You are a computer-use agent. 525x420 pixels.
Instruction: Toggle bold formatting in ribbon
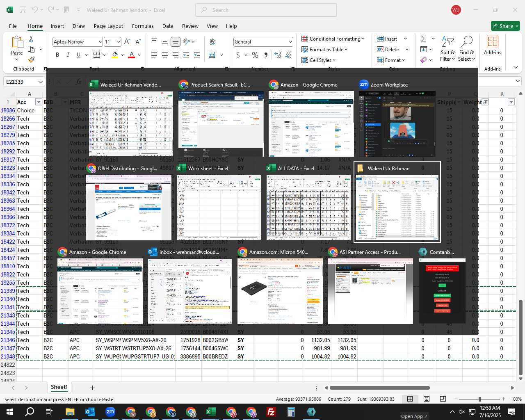pyautogui.click(x=57, y=55)
